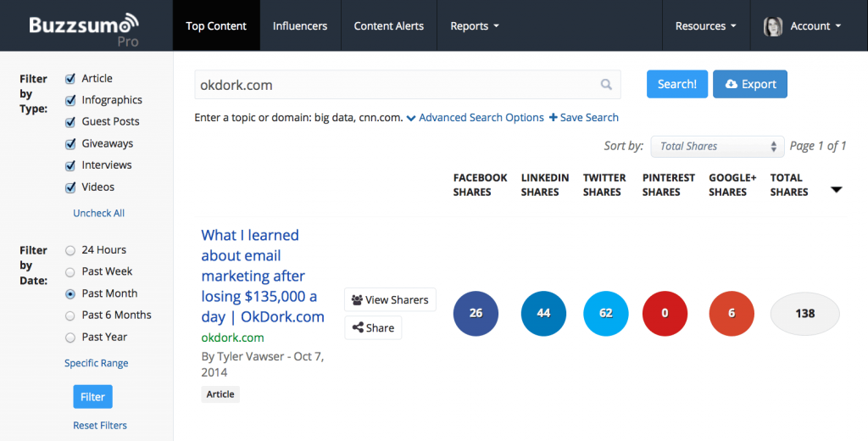Click the BuzzSumo Pro logo

[x=84, y=30]
